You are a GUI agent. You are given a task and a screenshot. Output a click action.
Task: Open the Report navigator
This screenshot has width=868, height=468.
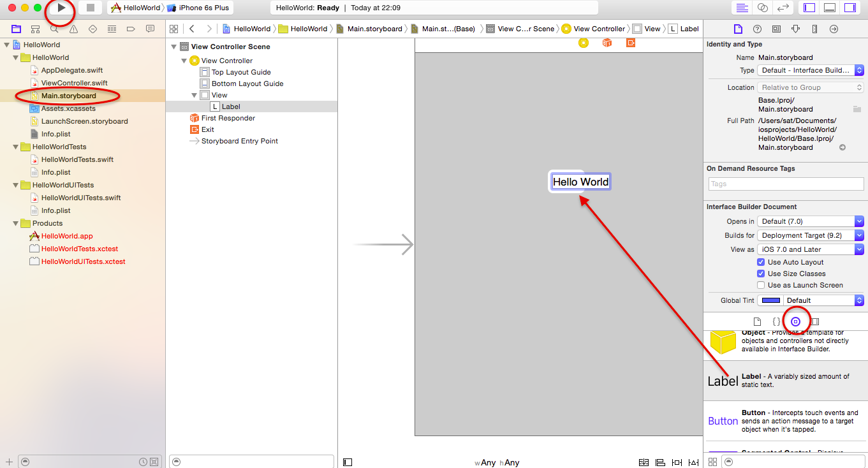coord(150,29)
